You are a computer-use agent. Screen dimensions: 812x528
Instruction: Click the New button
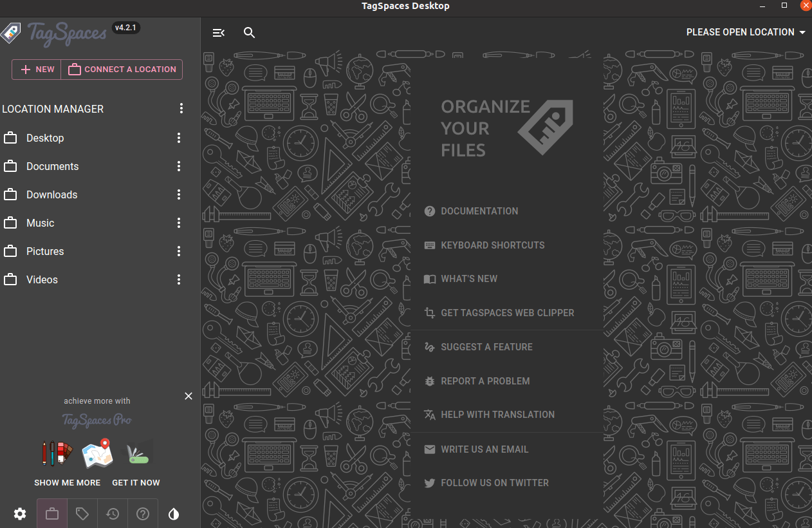pyautogui.click(x=37, y=70)
